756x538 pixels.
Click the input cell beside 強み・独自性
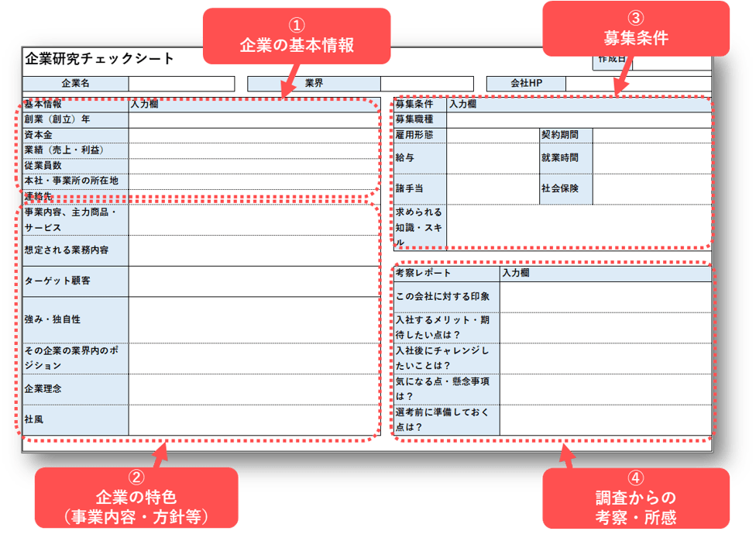[254, 320]
